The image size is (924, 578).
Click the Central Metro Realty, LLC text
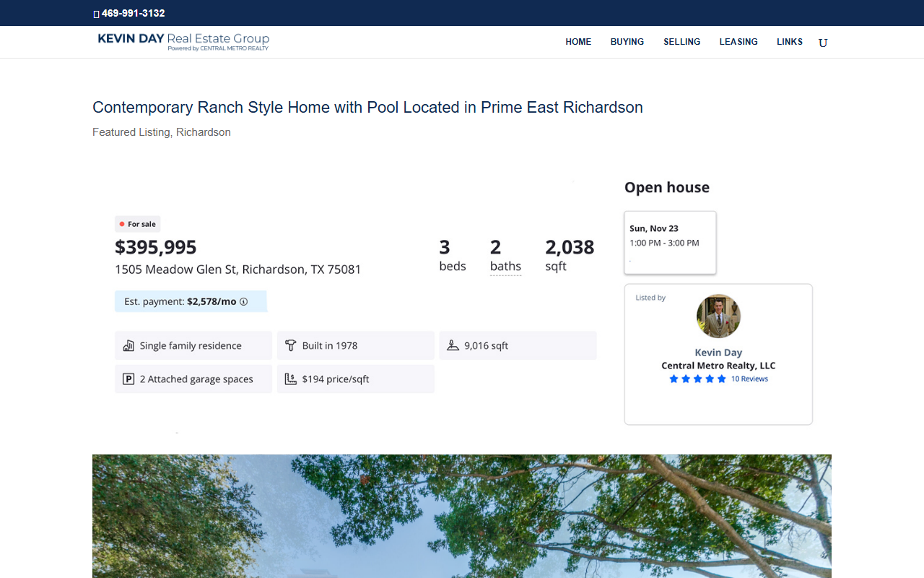click(x=718, y=366)
